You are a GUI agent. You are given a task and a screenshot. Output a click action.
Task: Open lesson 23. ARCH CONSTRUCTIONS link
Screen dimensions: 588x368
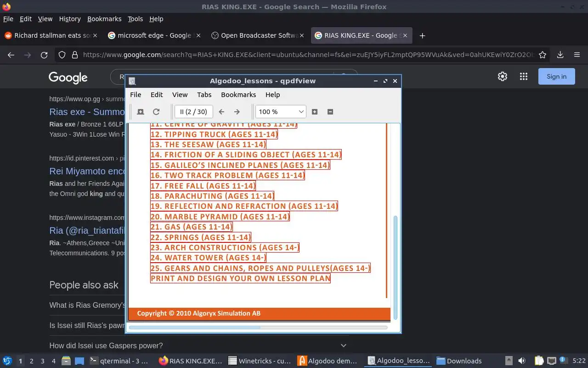tap(225, 247)
